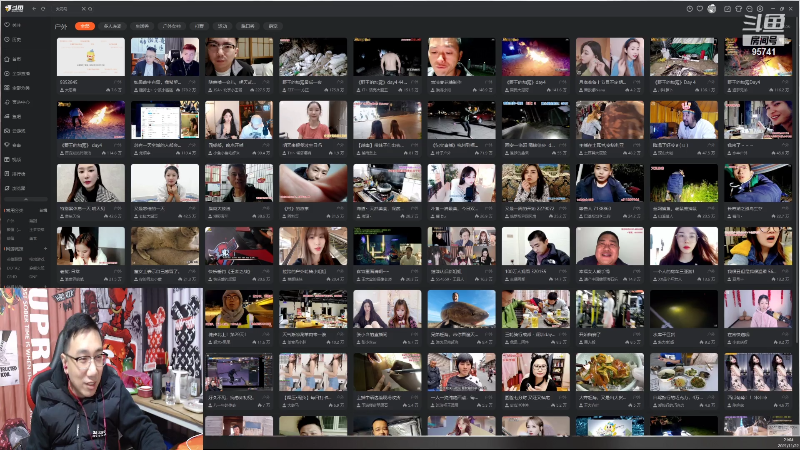This screenshot has width=800, height=450.
Task: Open the first stream card with cartoon placeholder
Action: [91, 57]
